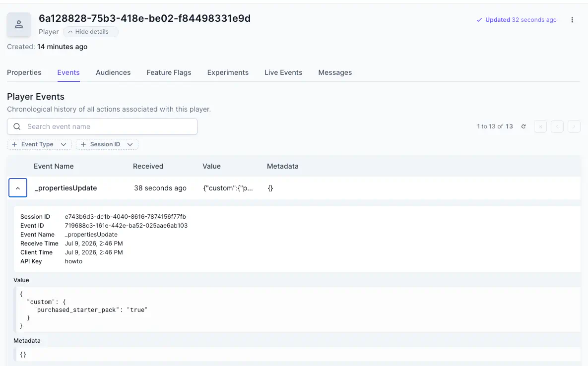Open the Live Events tab
588x366 pixels.
click(x=283, y=73)
